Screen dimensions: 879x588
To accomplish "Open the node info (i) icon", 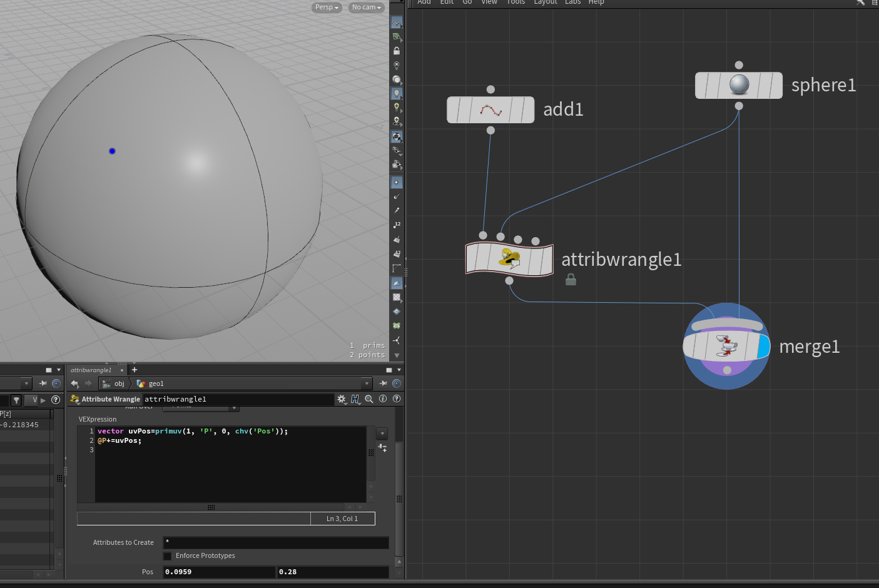I will (x=383, y=399).
